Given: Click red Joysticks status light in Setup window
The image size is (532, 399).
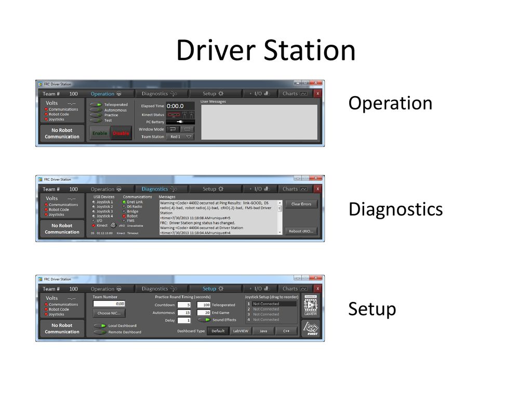Looking at the screenshot, I should click(46, 314).
